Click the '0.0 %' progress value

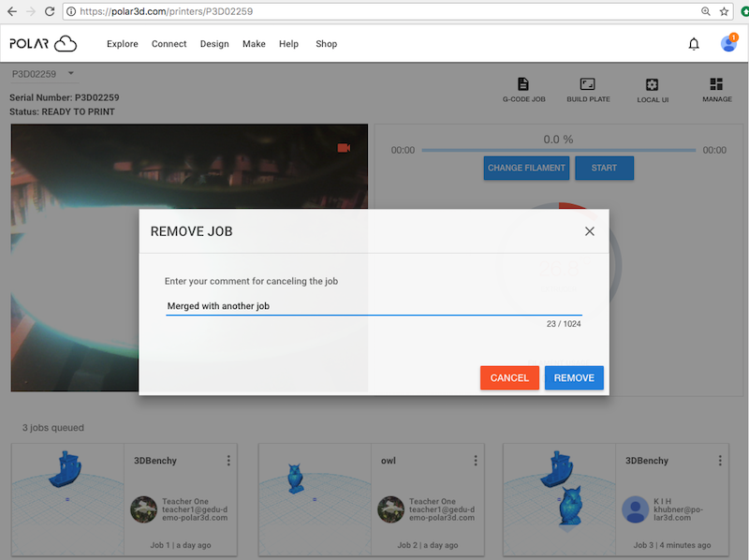[558, 140]
